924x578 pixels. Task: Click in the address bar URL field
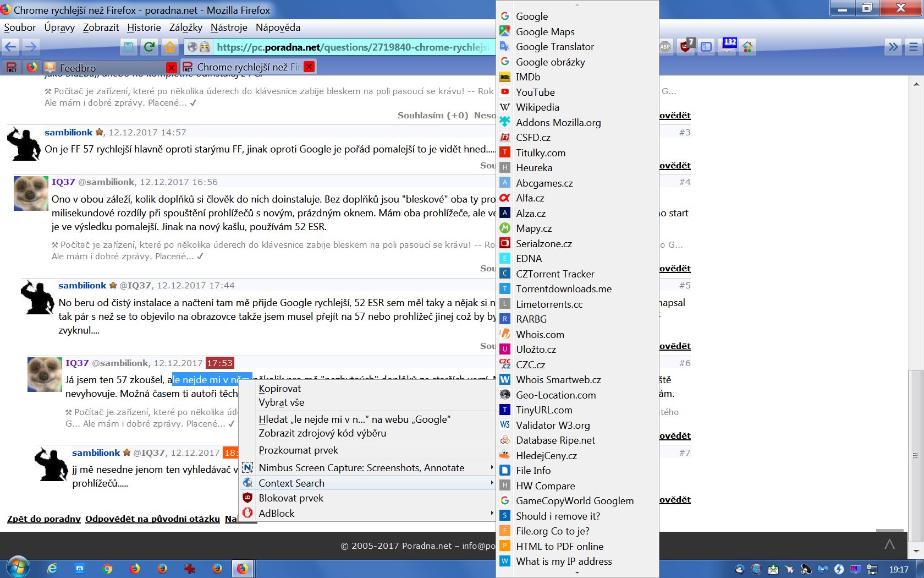point(352,47)
